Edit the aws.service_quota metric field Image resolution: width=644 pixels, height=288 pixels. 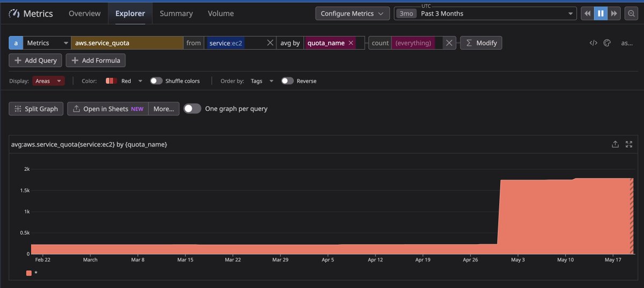(127, 43)
